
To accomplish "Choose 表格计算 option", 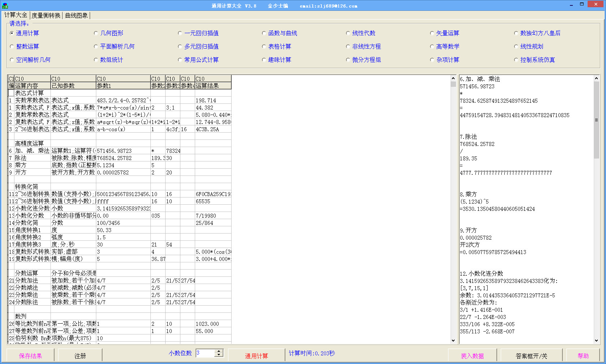I will (x=277, y=46).
